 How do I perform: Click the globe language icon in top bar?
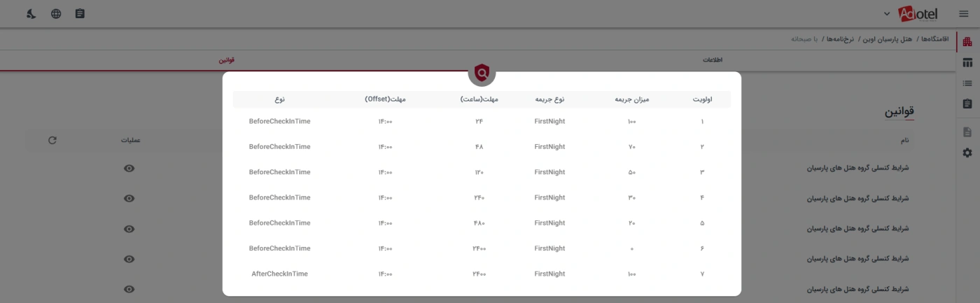(56, 14)
